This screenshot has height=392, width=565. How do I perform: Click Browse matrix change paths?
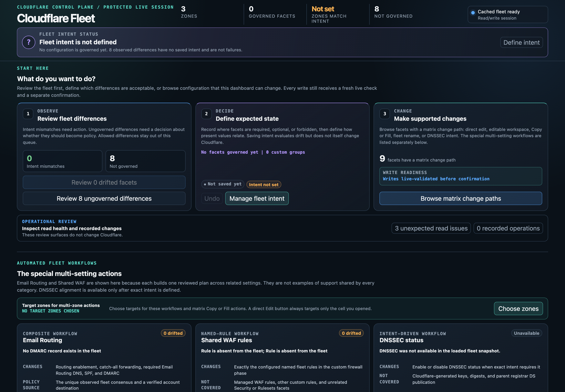(460, 198)
